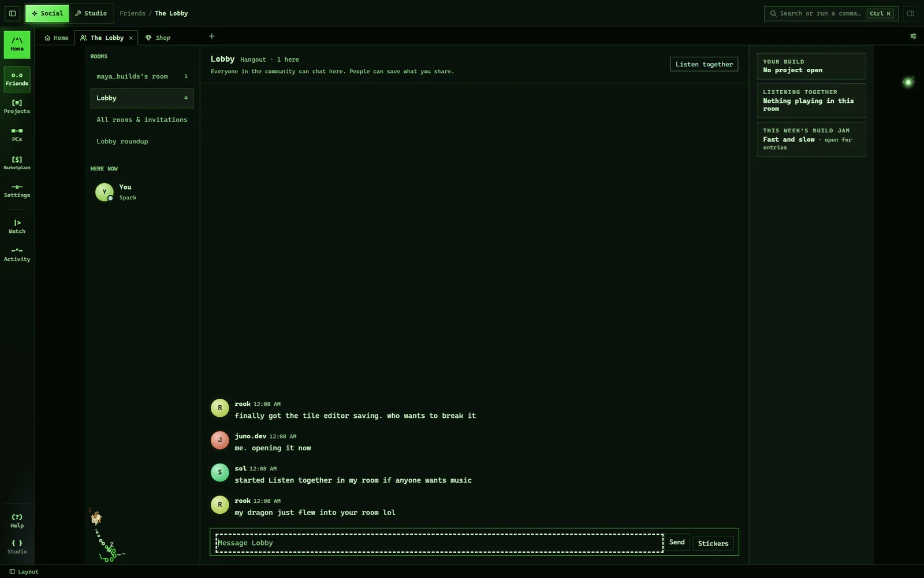Image resolution: width=924 pixels, height=578 pixels.
Task: Open Lobby roundup
Action: tap(142, 142)
